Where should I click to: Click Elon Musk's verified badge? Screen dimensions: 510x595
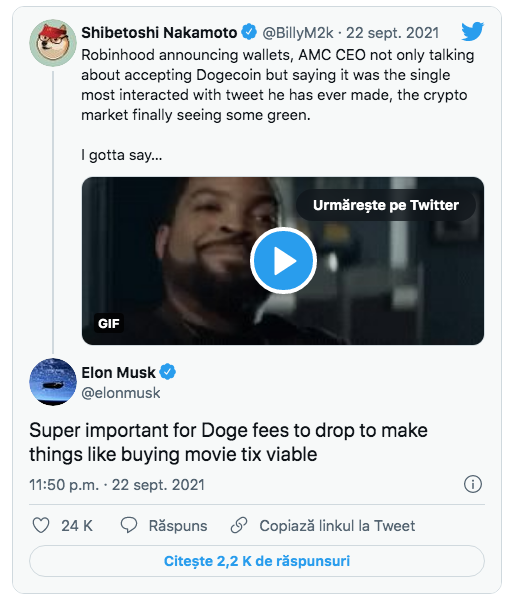coord(167,372)
